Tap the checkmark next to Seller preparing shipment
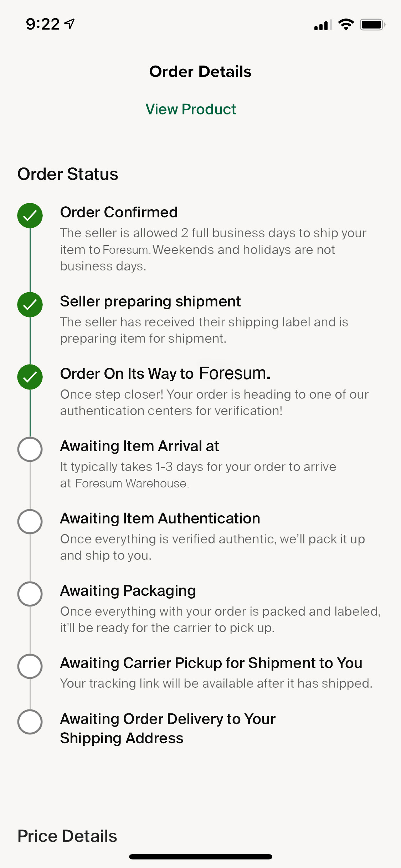This screenshot has width=401, height=868. 30,305
